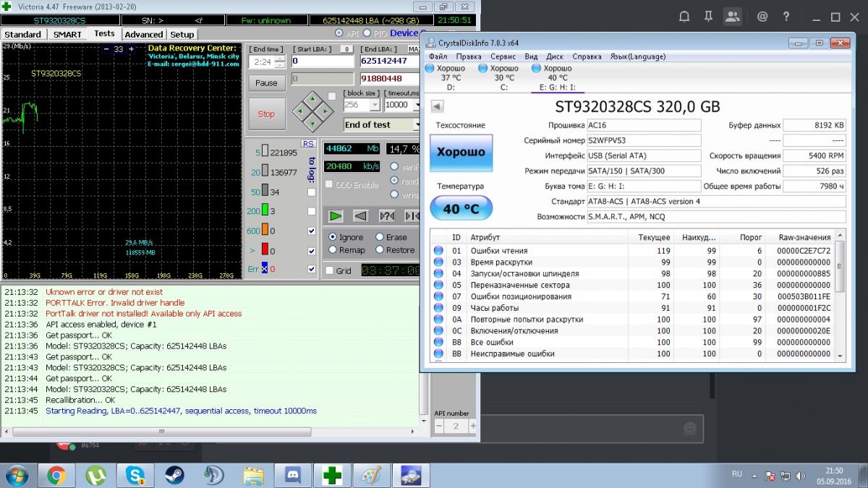Click the Start LBA input field
Screen dimensions: 868x488
point(323,61)
